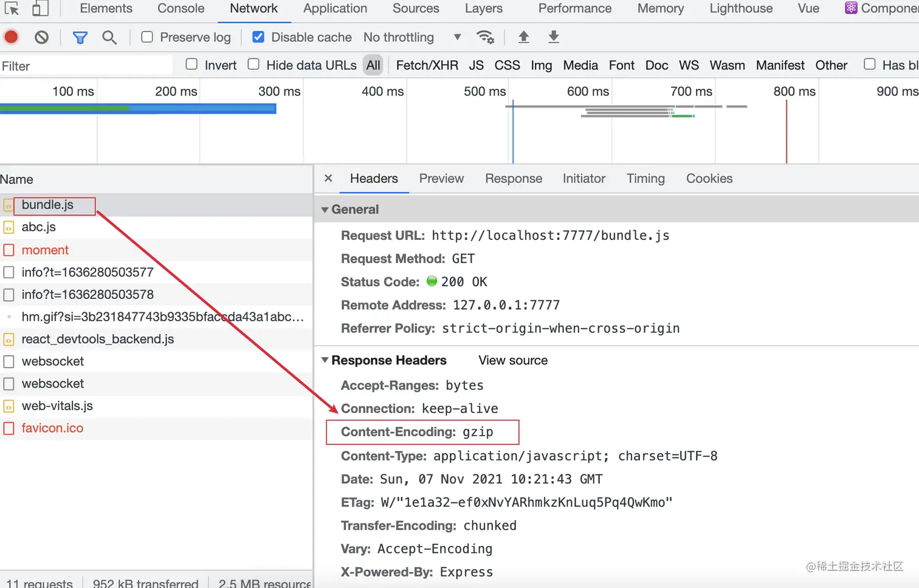Toggle Preserve log checkbox

tap(147, 37)
